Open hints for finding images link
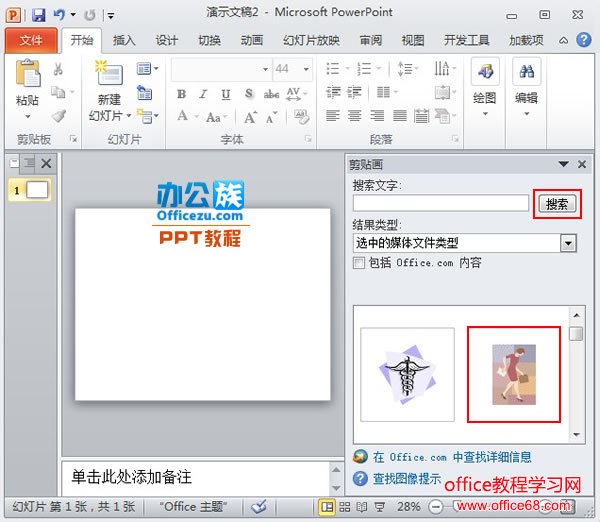This screenshot has height=522, width=600. (407, 479)
